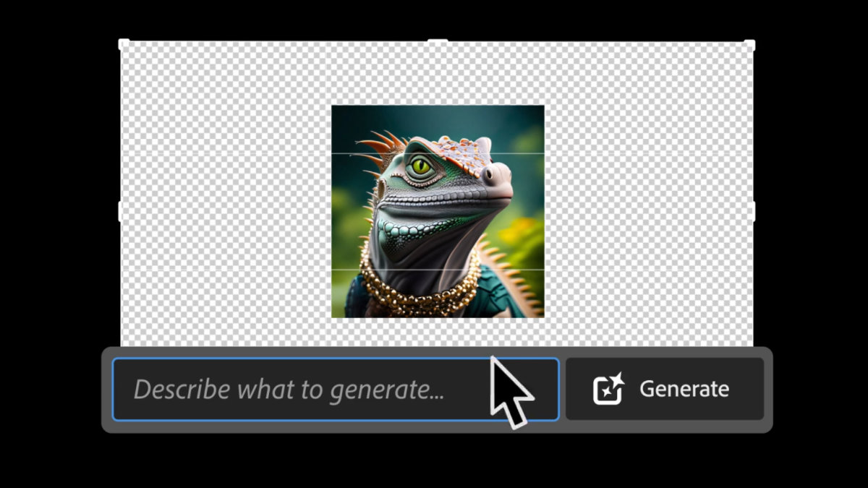The width and height of the screenshot is (868, 488).
Task: Click the top-center edge crop handle
Action: 438,42
